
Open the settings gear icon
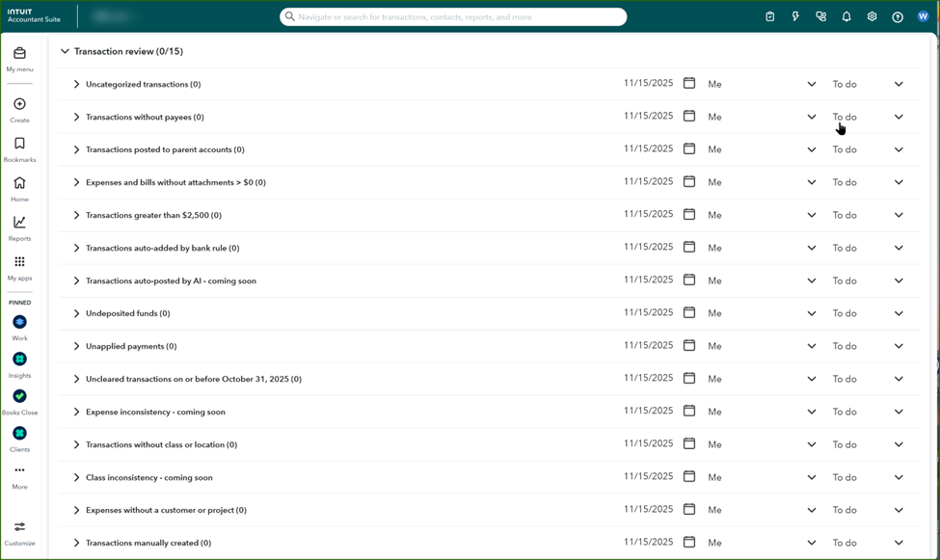point(872,16)
